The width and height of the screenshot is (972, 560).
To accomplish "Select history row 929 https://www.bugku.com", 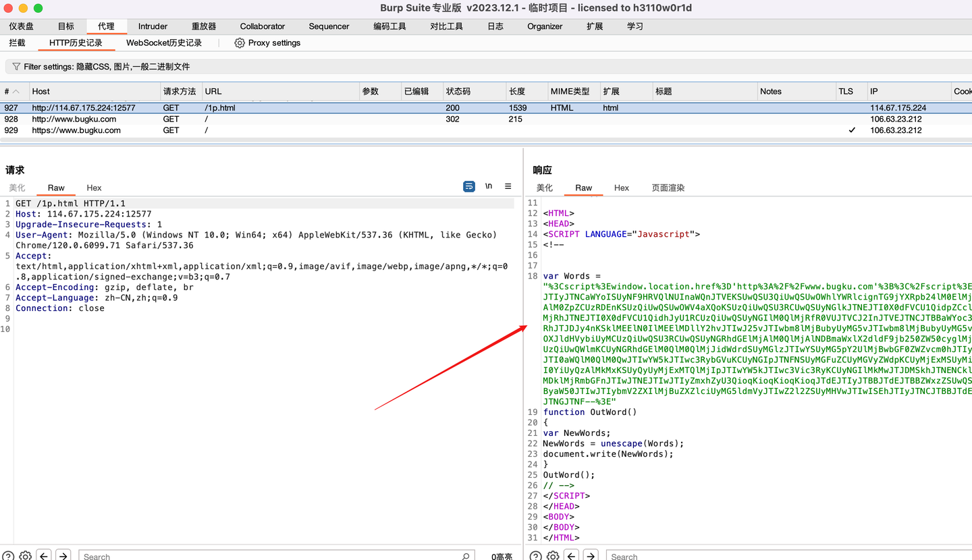I will [486, 130].
